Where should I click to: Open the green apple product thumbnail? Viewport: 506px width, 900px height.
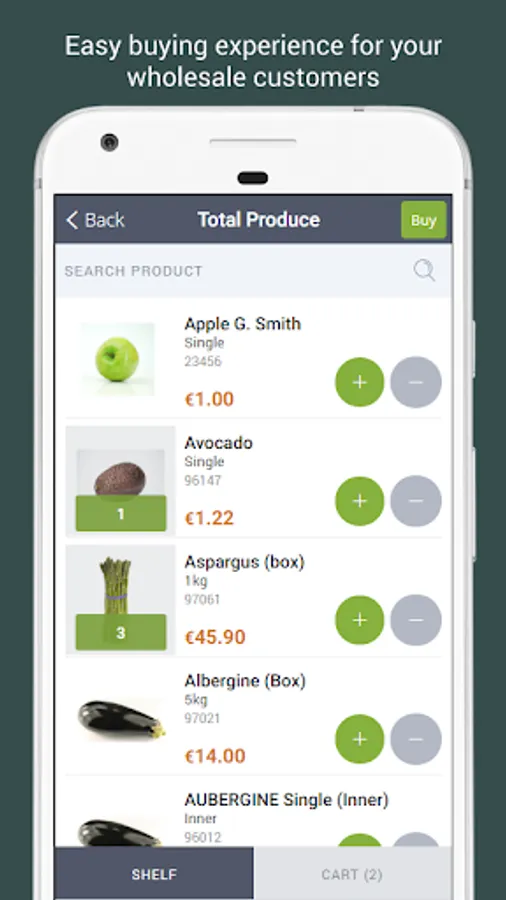[x=118, y=359]
